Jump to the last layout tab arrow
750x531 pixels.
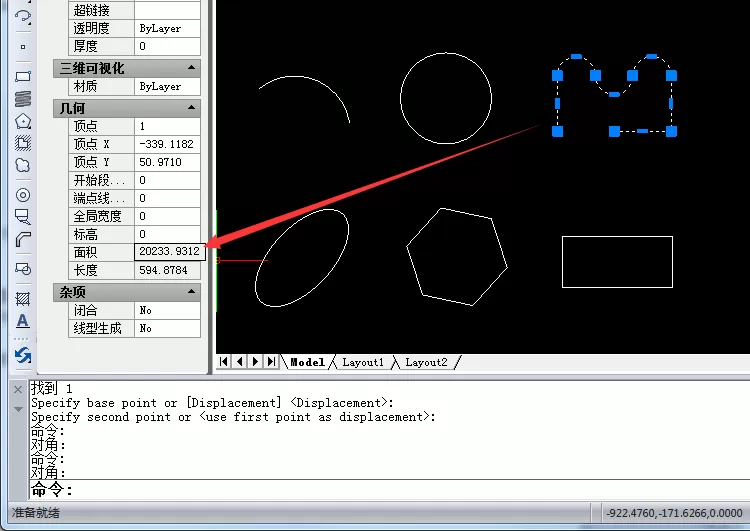coord(271,362)
